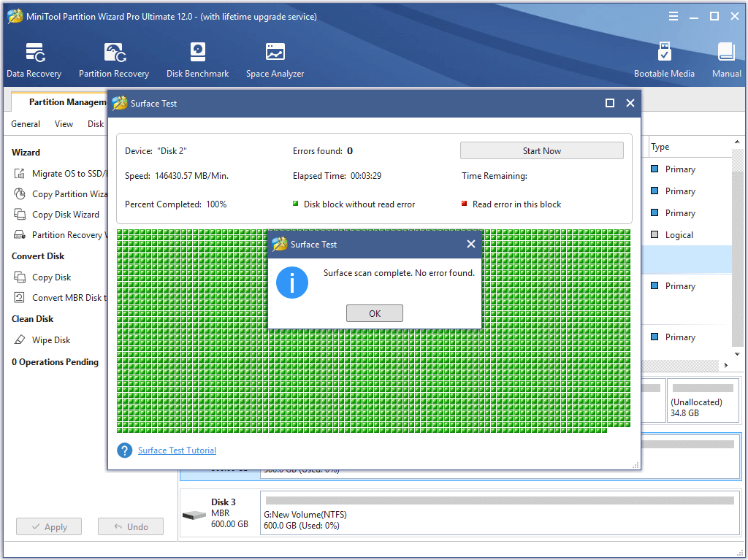Open the Surface Test Tutorial link
The width and height of the screenshot is (748, 560).
point(177,450)
